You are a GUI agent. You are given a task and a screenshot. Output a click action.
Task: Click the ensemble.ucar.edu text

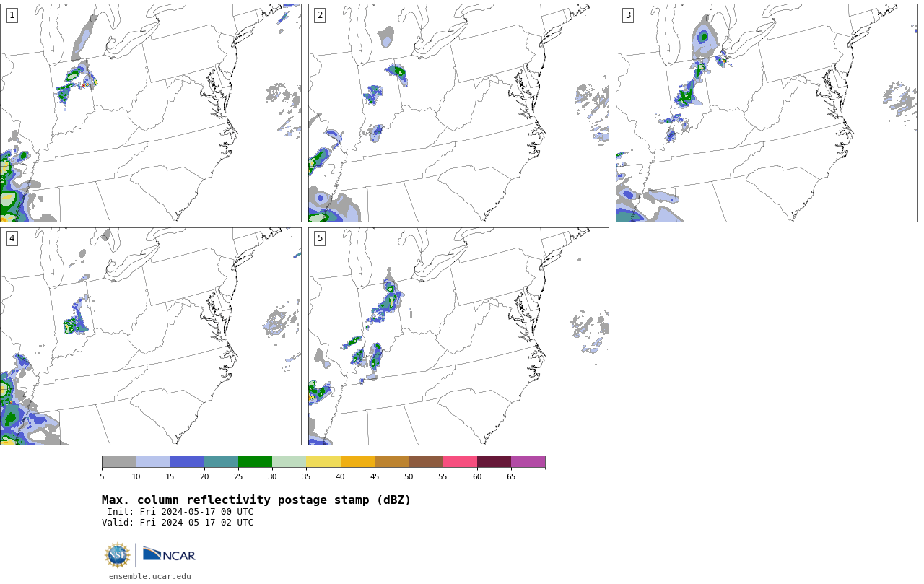[x=149, y=576]
